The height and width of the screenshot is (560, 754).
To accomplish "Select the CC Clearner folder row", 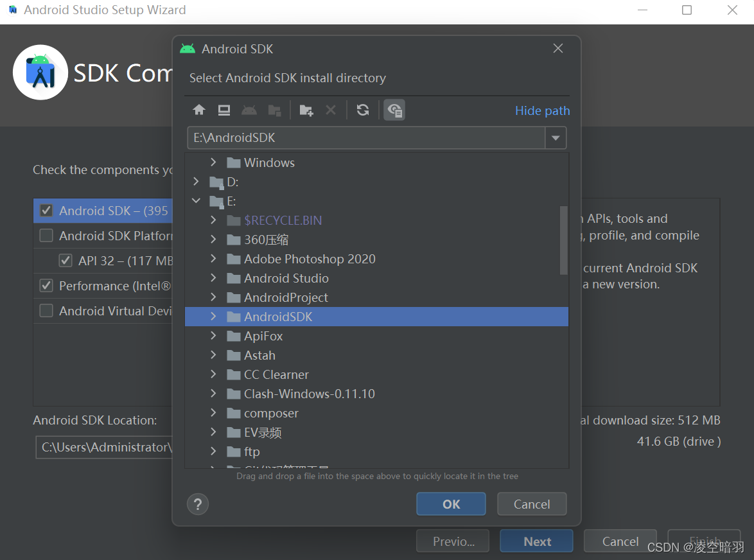I will 376,374.
